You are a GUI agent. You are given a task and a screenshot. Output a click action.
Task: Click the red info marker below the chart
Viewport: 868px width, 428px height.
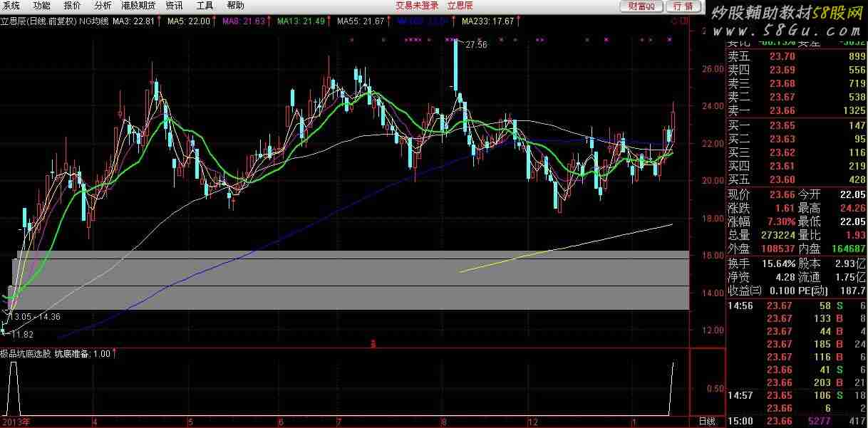point(373,344)
